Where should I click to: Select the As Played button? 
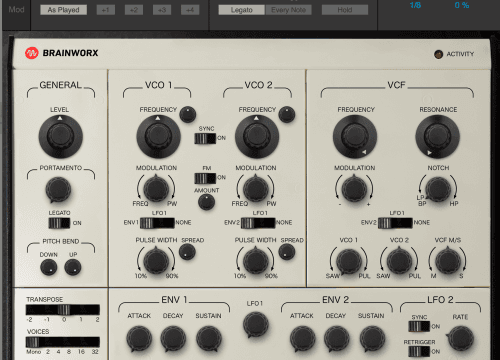click(x=63, y=10)
